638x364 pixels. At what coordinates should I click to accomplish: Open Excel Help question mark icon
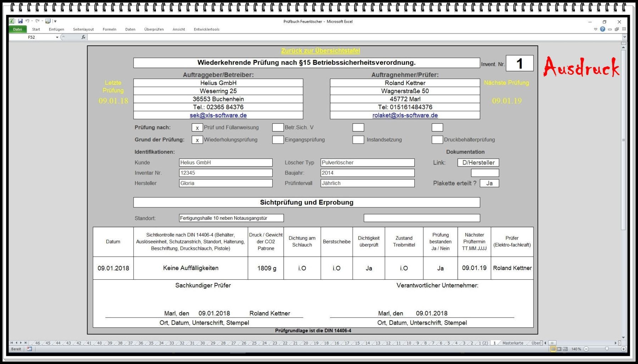coord(603,29)
